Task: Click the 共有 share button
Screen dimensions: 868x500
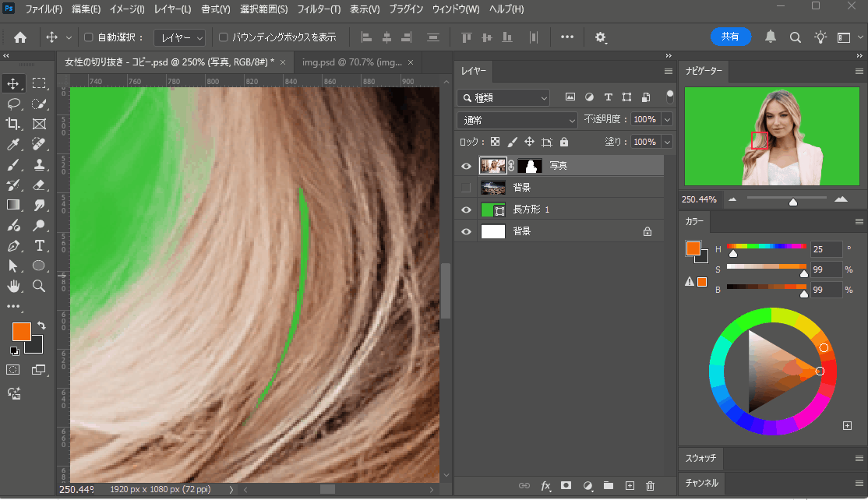Action: 730,37
